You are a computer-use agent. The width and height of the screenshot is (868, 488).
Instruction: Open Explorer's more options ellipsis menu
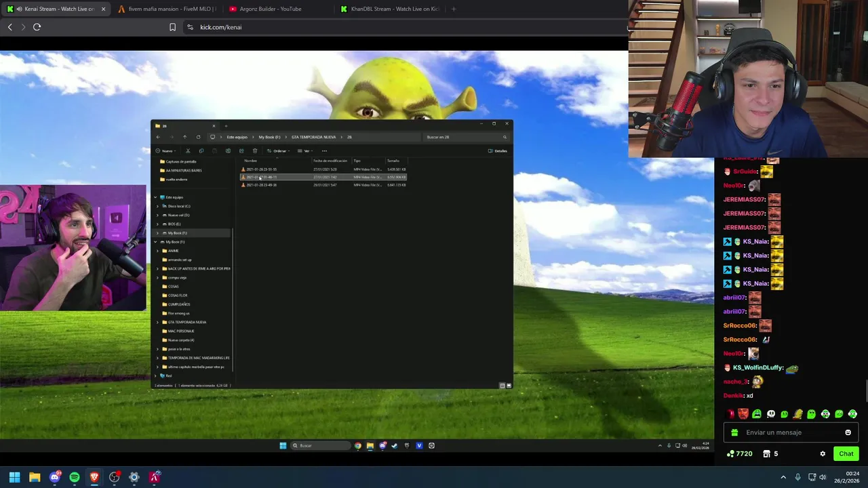point(324,151)
